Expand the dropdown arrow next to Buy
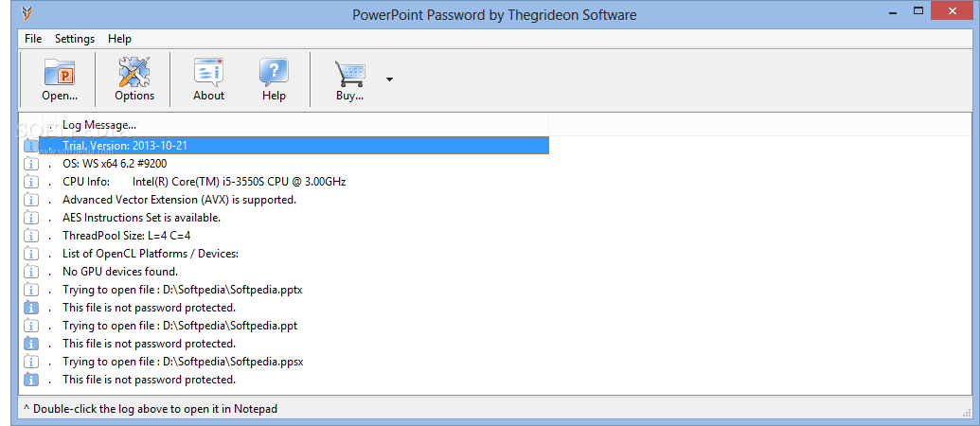980x426 pixels. [389, 80]
